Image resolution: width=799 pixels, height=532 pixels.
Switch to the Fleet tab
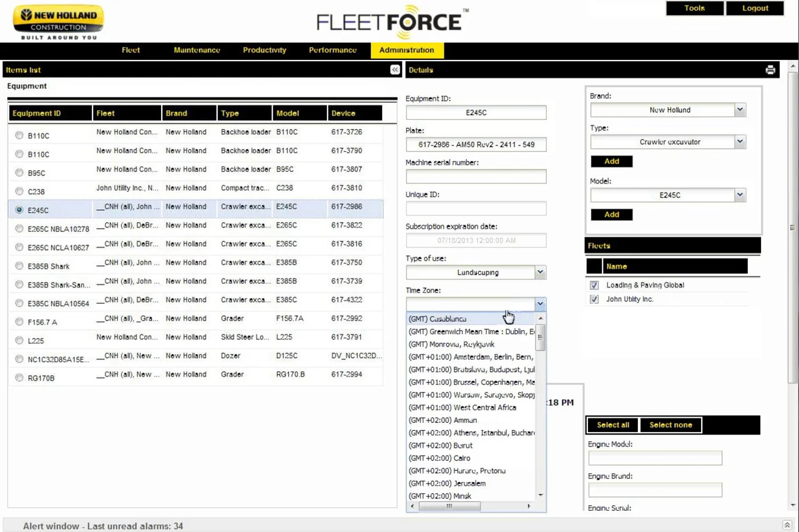coord(131,50)
